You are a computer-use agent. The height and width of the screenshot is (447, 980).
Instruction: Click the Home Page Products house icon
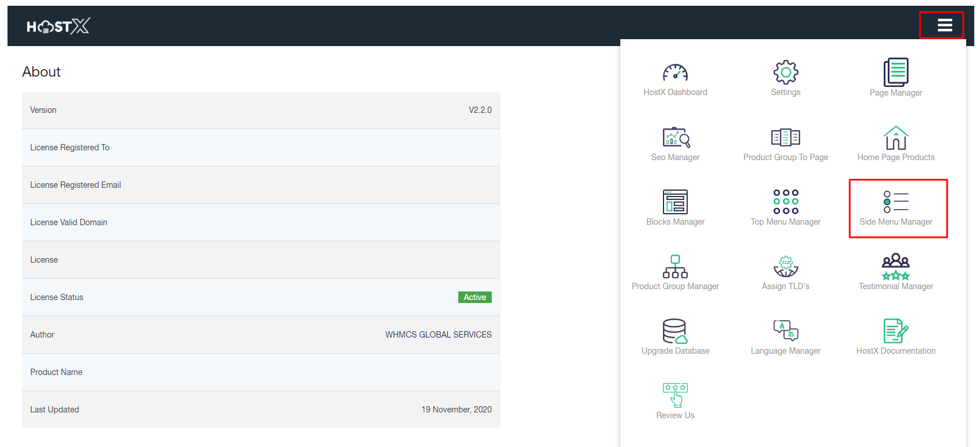tap(896, 138)
